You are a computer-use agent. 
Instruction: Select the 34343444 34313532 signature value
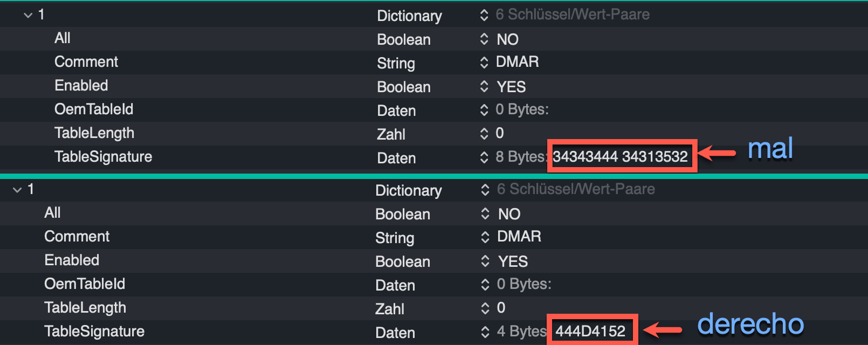pos(620,157)
